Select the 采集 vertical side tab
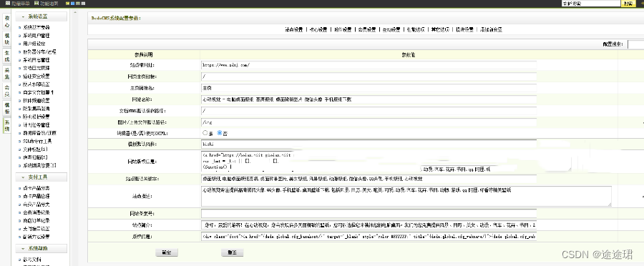644x266 pixels. click(7, 74)
